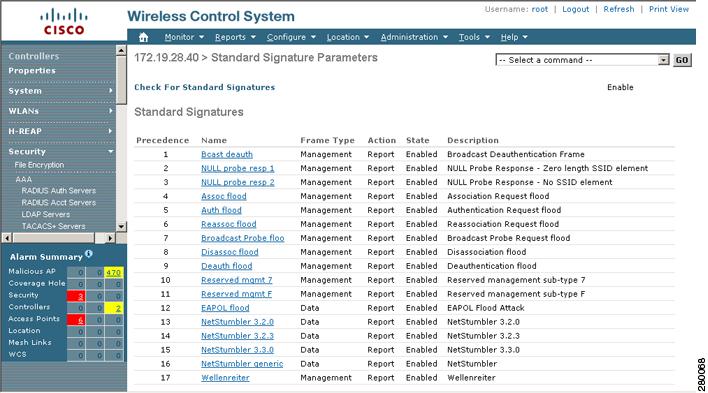Open the Administration menu

414,37
